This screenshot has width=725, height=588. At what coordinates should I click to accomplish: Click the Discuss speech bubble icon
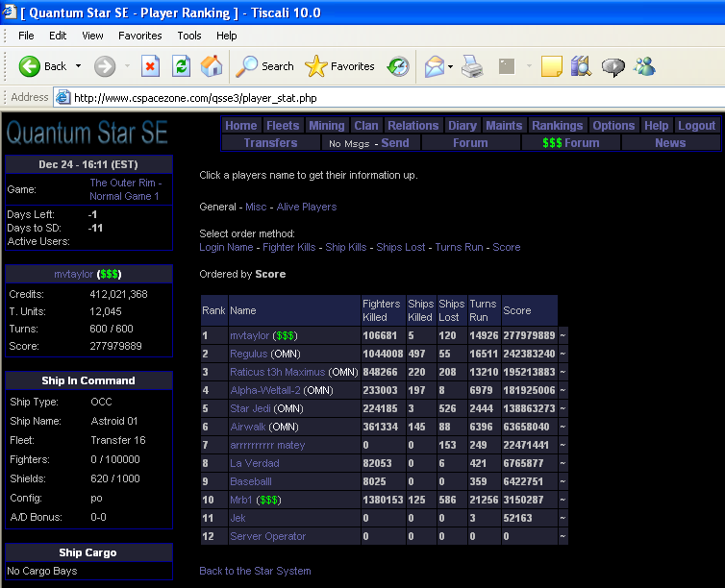(612, 66)
